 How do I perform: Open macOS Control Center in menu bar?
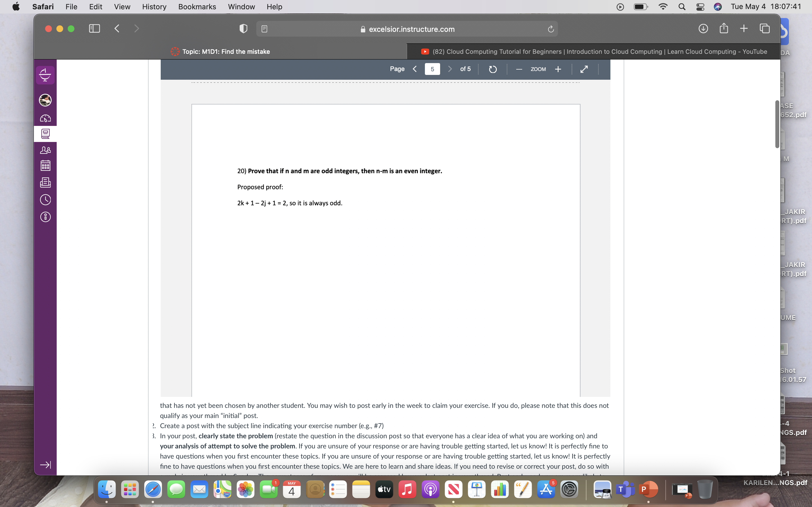[700, 7]
